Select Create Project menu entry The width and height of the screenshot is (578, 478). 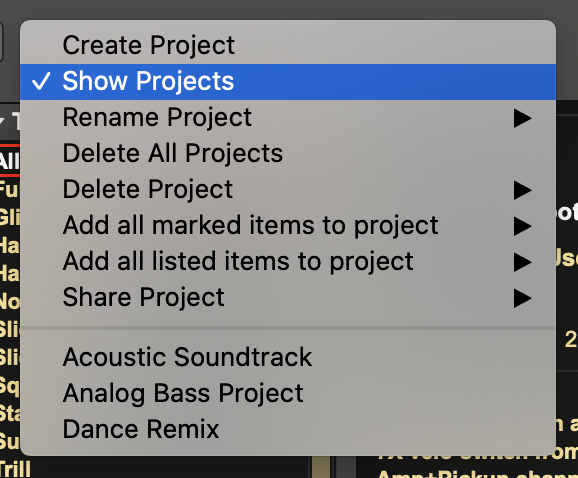[288, 45]
